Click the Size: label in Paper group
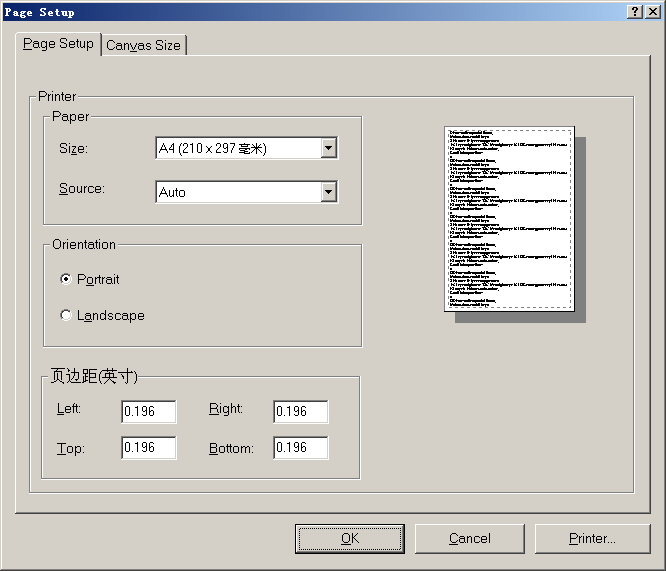 coord(73,149)
